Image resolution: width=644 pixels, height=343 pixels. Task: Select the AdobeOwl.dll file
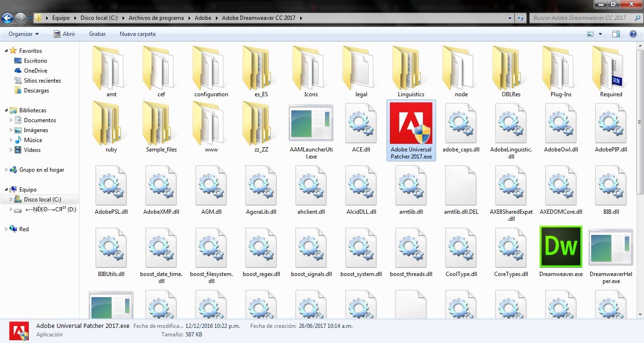click(561, 128)
